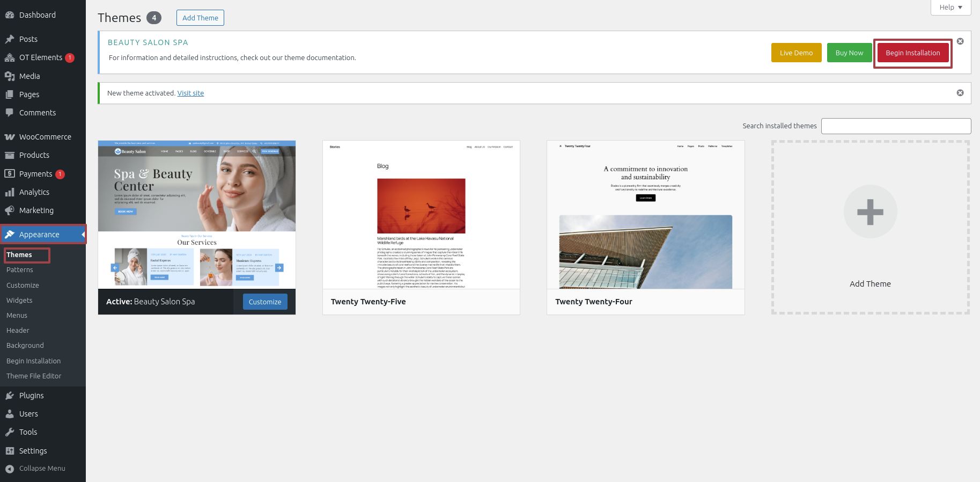Click the Dashboard gauge icon
This screenshot has width=980, height=482.
(10, 15)
